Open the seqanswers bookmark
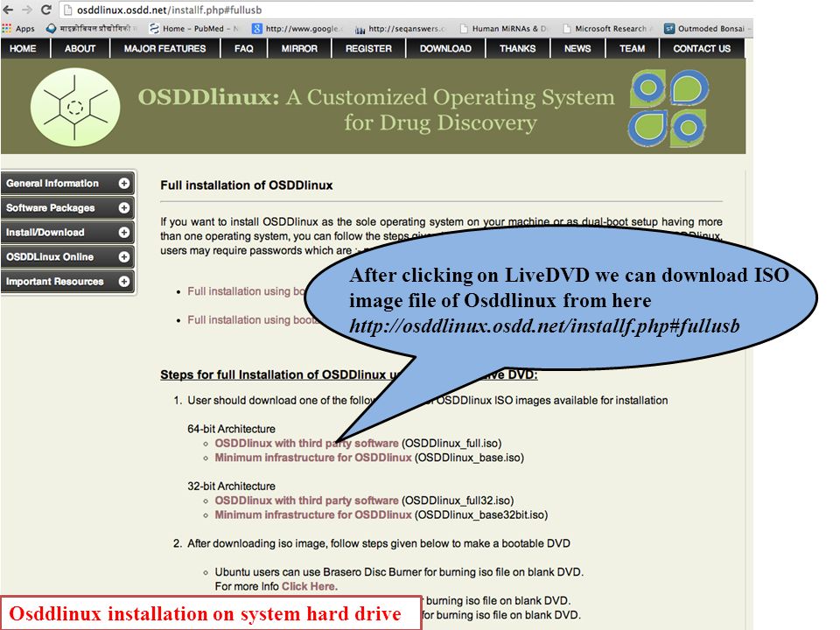This screenshot has width=840, height=630. click(x=400, y=28)
